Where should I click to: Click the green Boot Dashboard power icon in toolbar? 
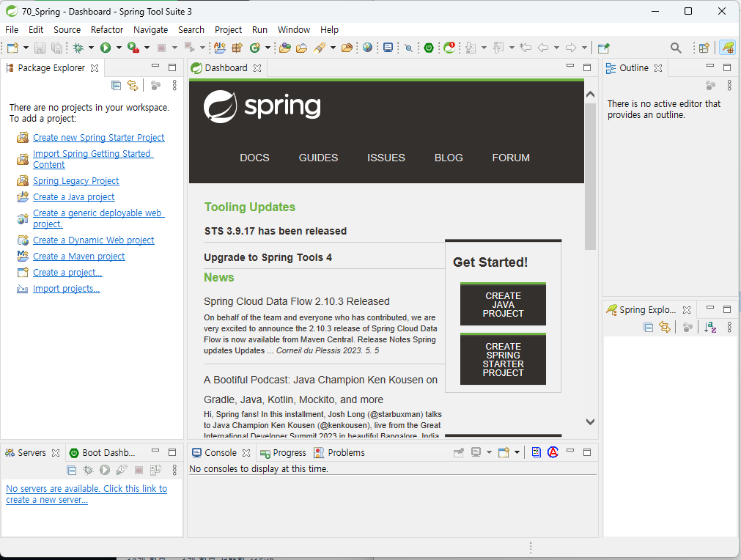coord(429,48)
